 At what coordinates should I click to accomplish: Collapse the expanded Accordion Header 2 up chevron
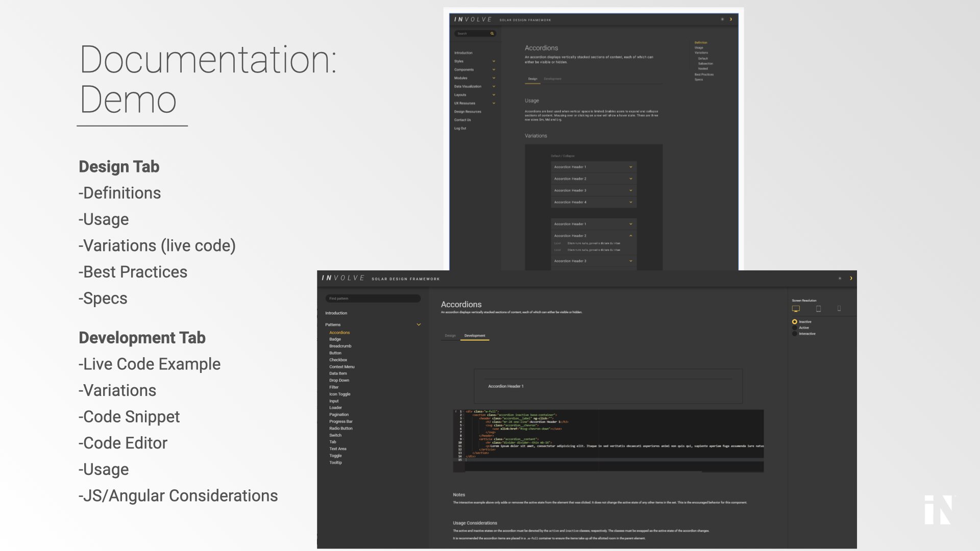tap(631, 236)
